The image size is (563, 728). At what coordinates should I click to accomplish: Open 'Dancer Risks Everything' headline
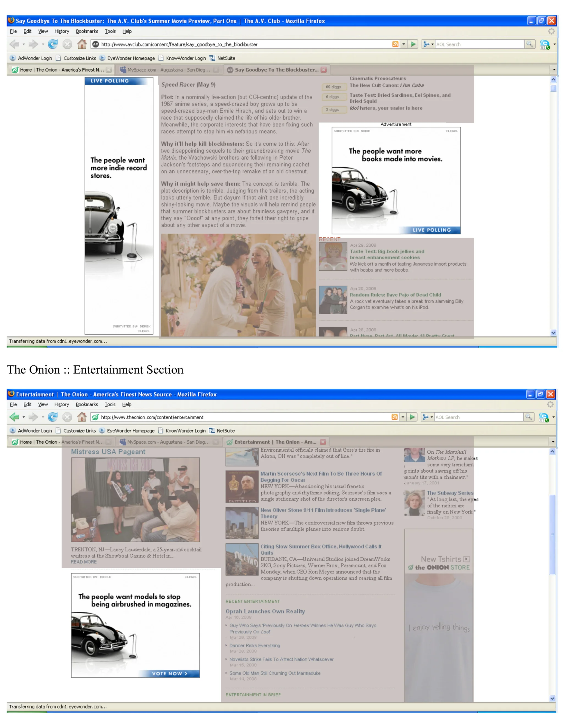(255, 646)
